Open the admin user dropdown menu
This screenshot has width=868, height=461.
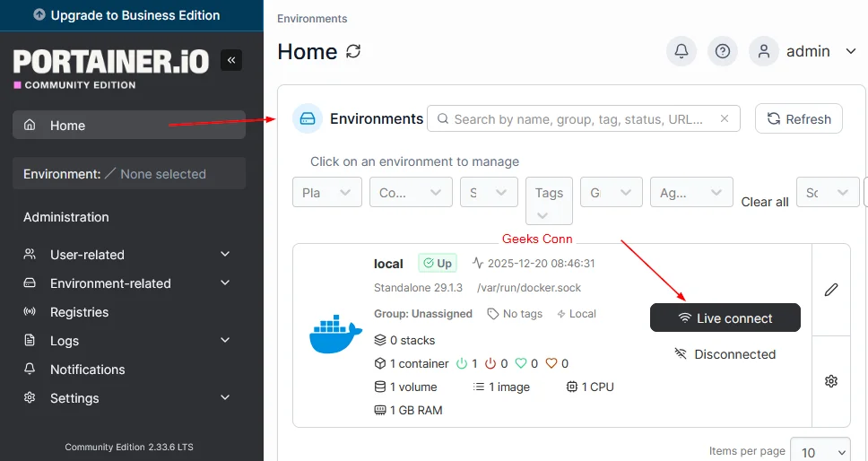click(x=803, y=51)
